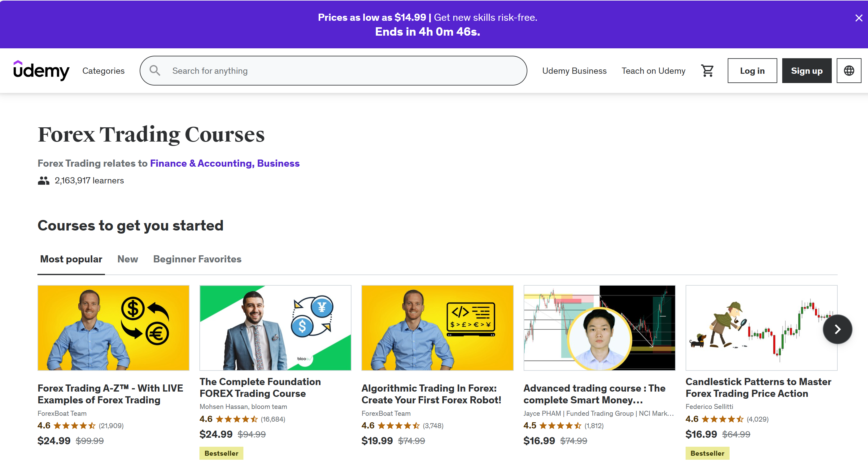Click the search magnifier icon

pyautogui.click(x=155, y=70)
